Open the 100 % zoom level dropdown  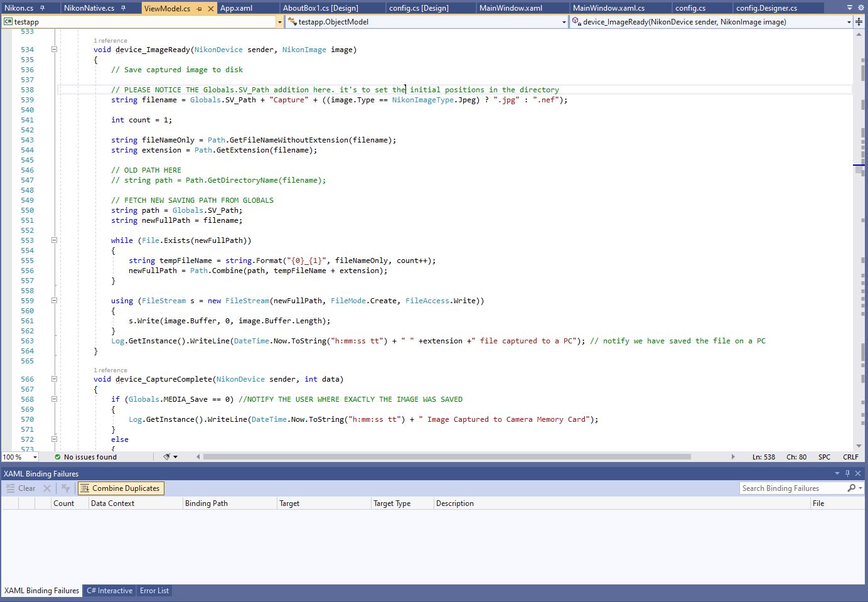click(35, 457)
